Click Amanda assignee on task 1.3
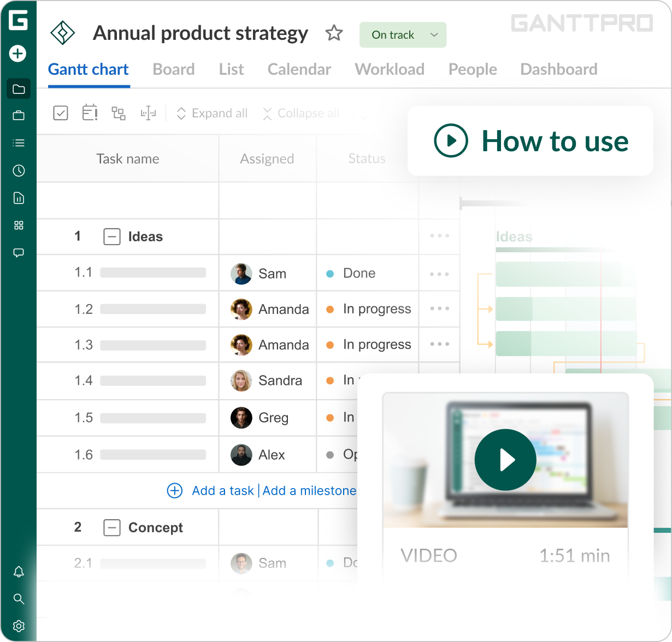The image size is (672, 642). [x=270, y=345]
